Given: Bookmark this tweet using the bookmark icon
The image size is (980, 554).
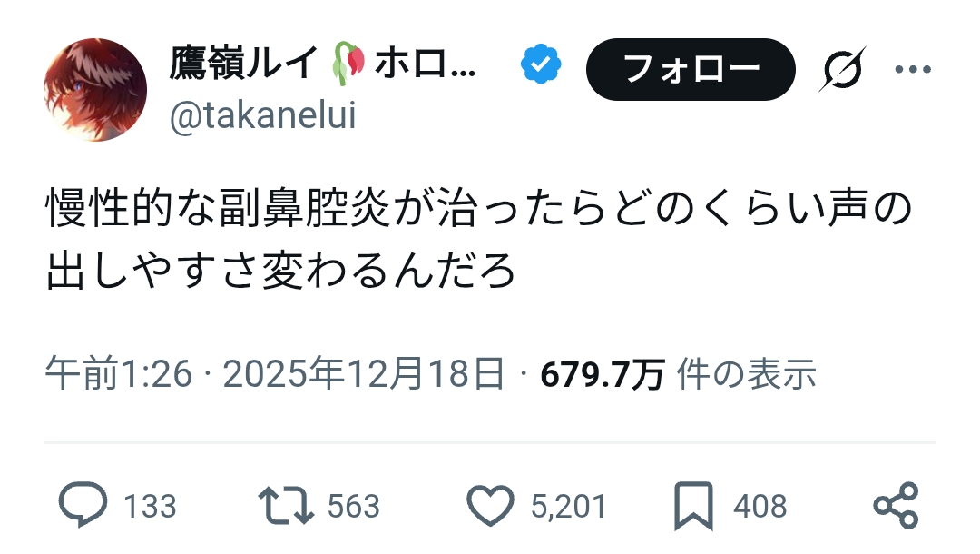Looking at the screenshot, I should pos(695,505).
